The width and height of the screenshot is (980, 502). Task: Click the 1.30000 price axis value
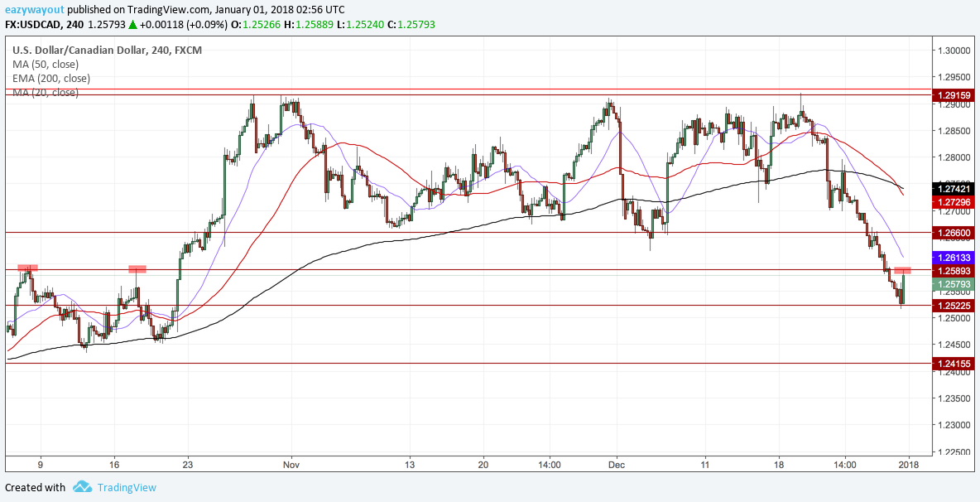click(953, 51)
